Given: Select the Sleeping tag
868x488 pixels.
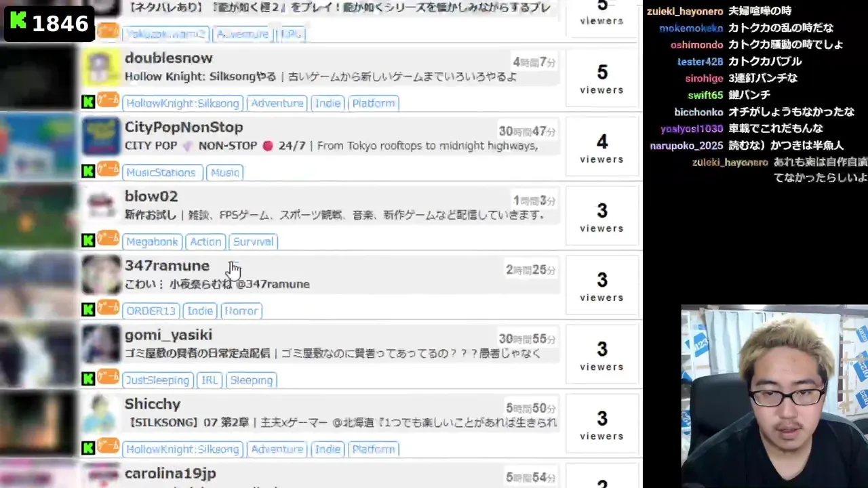Looking at the screenshot, I should click(x=251, y=380).
